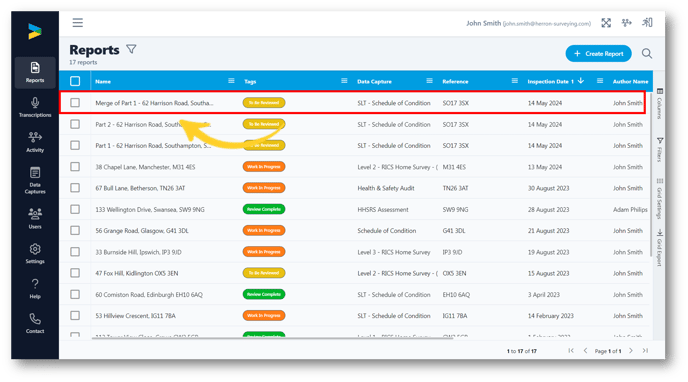The height and width of the screenshot is (382, 688).
Task: Open the Inspection Date column menu
Action: click(600, 81)
